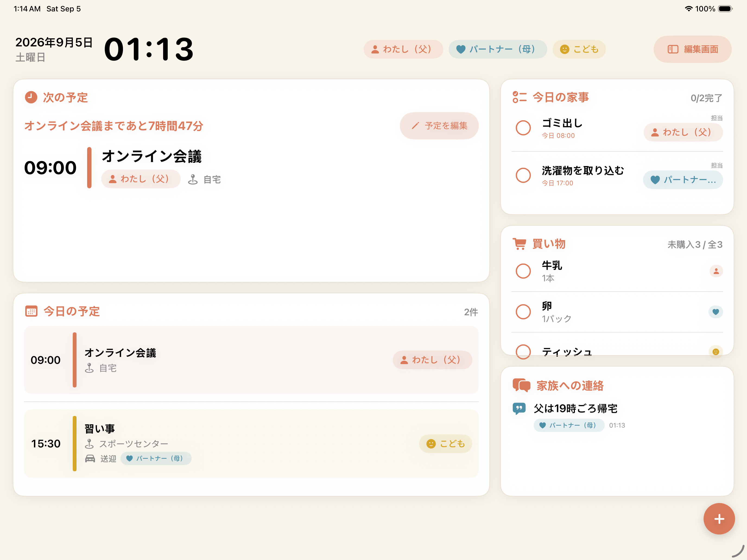747x560 pixels.
Task: Click the location pin beside 自宅 in 今日の予定
Action: click(89, 368)
